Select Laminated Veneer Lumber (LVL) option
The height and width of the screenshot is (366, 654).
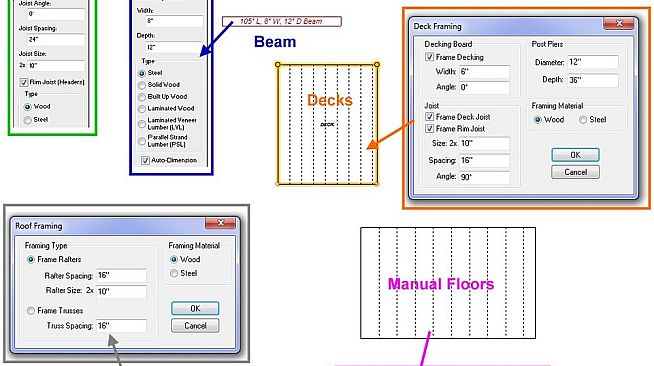click(x=142, y=124)
